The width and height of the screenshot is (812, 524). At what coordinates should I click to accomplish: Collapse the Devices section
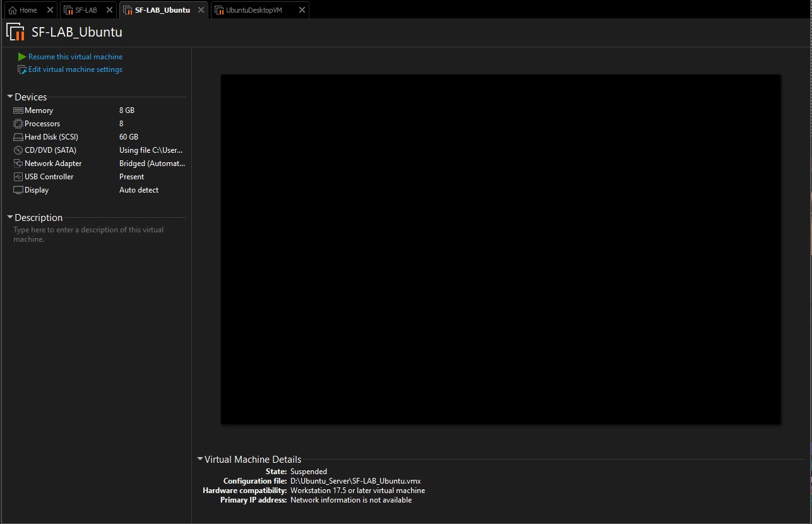coord(10,97)
